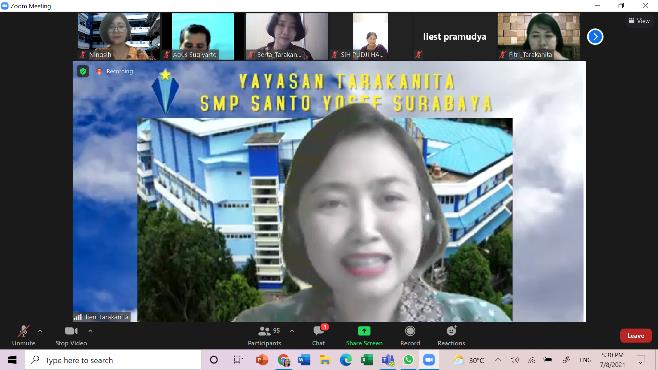Leave the meeting
The height and width of the screenshot is (370, 658).
click(636, 336)
